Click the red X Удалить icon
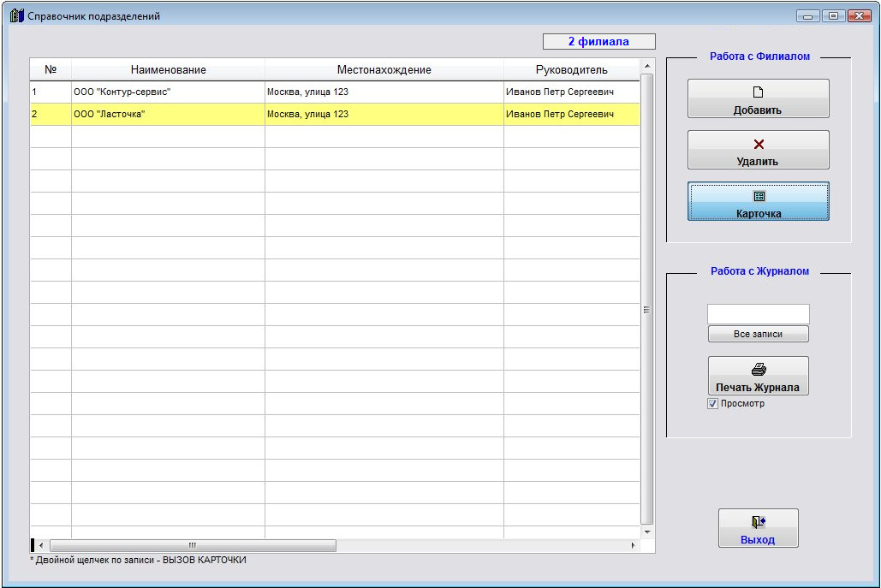Viewport: 881px width, 588px height. click(758, 145)
